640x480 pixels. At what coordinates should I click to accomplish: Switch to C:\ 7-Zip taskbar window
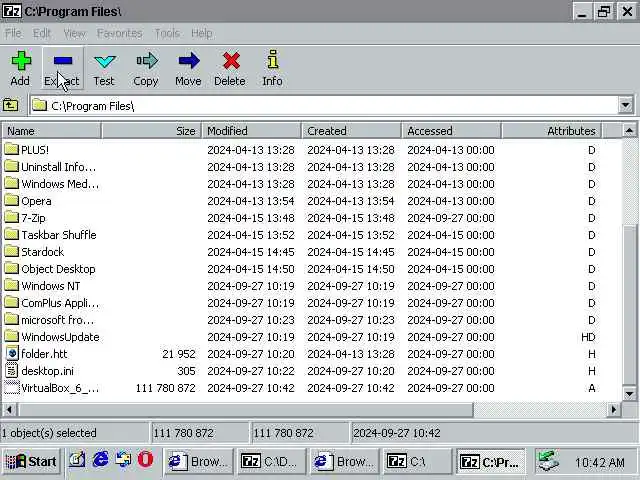click(x=417, y=462)
